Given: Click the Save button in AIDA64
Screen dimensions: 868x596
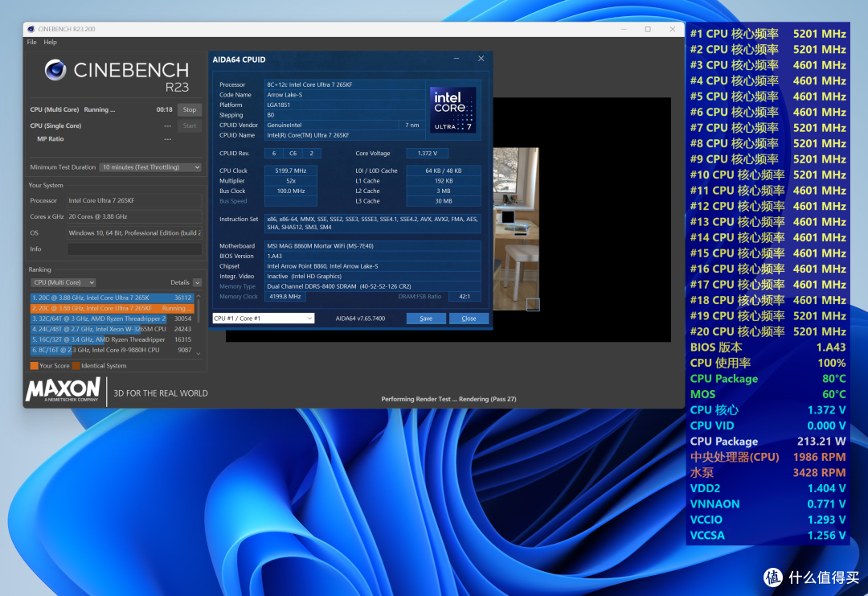Looking at the screenshot, I should coord(426,319).
